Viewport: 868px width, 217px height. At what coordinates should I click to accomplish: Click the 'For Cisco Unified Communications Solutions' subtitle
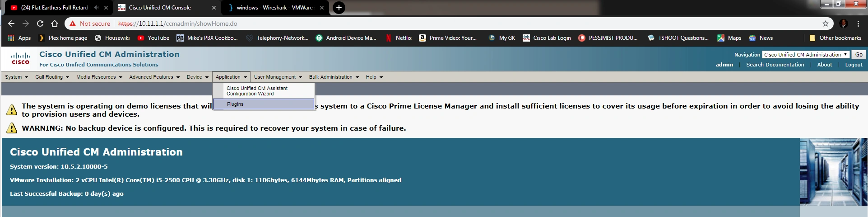click(98, 65)
